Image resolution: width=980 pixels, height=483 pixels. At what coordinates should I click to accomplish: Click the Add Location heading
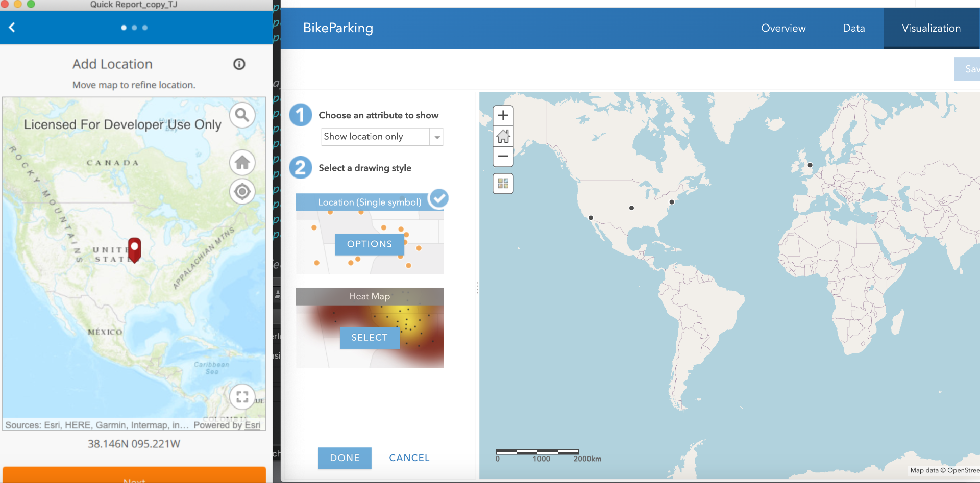coord(112,64)
